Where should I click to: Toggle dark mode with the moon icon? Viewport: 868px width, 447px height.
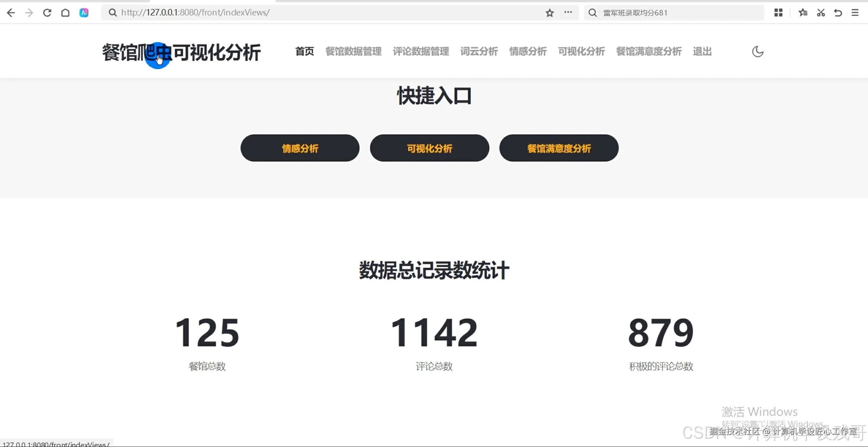pos(758,52)
